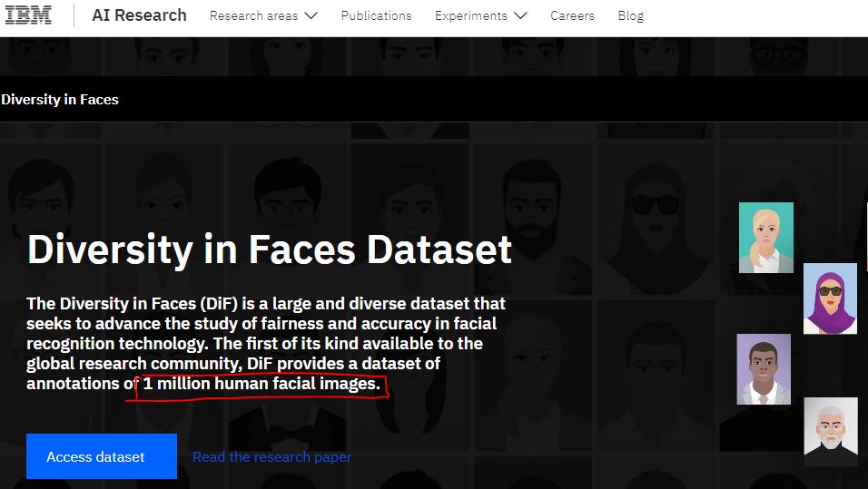Open the AI Research home link
This screenshot has width=868, height=489.
(140, 15)
